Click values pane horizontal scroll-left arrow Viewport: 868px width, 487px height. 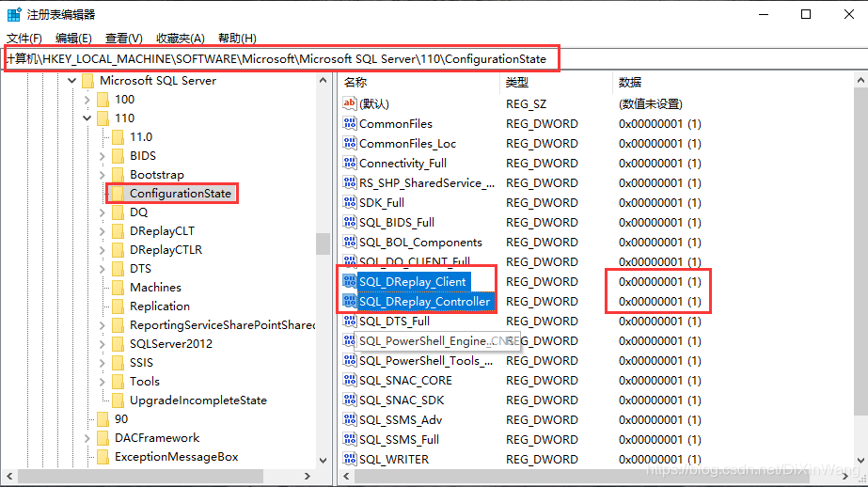click(x=346, y=476)
